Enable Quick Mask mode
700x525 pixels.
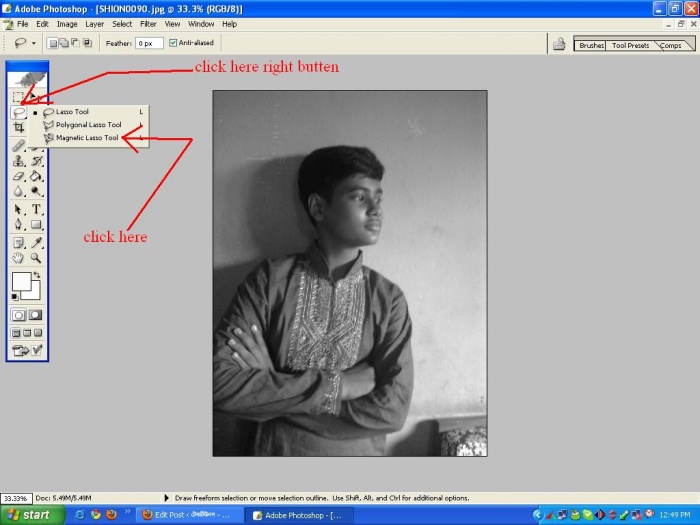37,315
